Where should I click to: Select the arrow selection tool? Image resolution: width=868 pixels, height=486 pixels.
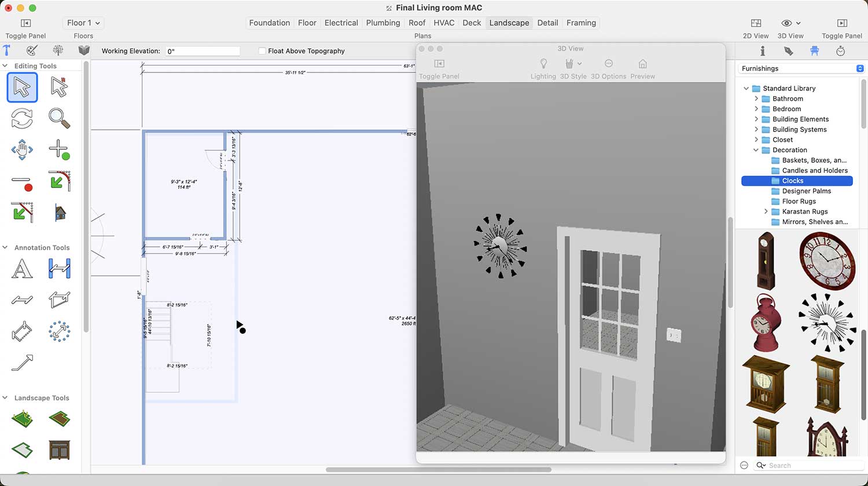(x=22, y=87)
